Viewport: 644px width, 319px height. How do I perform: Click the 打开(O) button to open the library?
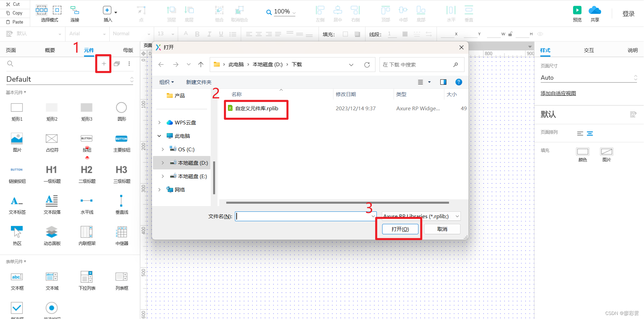(400, 229)
